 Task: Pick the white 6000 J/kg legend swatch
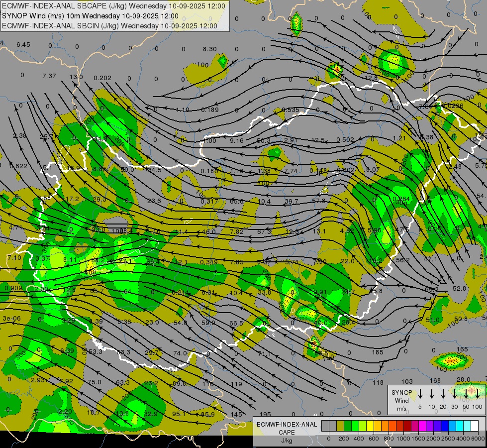(x=474, y=426)
